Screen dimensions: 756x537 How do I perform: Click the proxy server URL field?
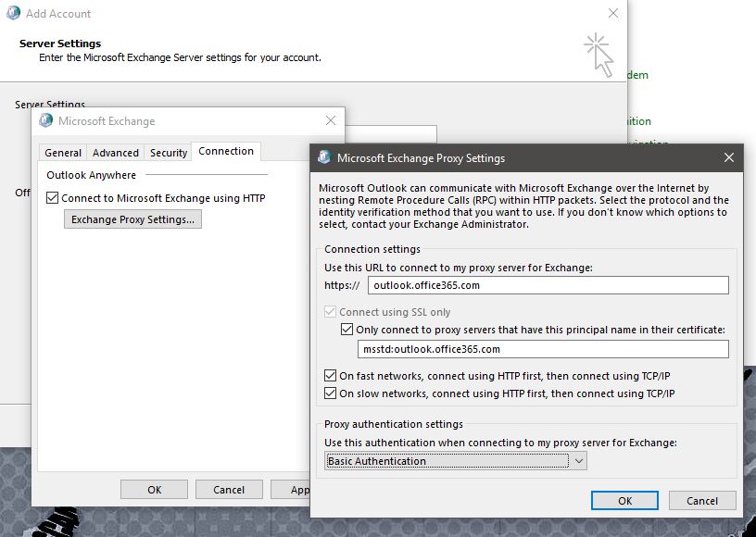pos(548,285)
